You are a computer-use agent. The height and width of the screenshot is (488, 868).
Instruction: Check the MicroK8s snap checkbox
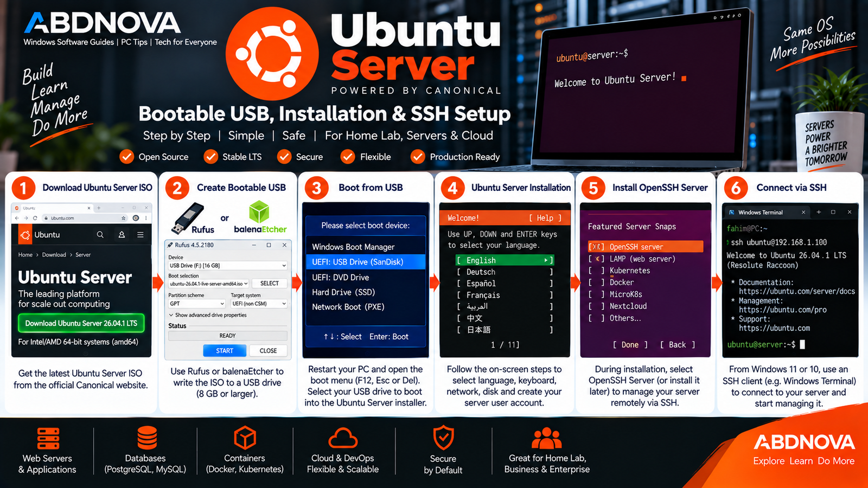pyautogui.click(x=596, y=294)
